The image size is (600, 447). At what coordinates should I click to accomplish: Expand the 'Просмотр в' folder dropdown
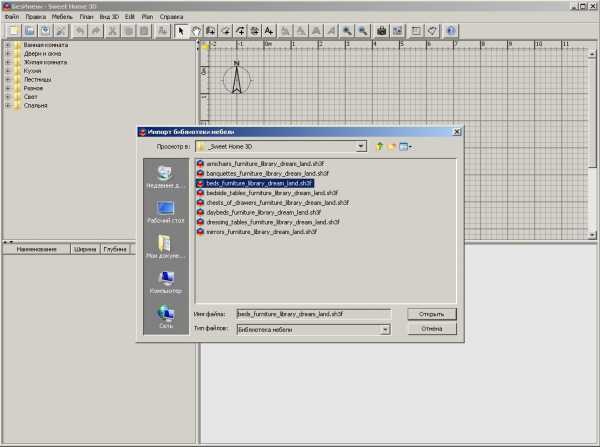[x=360, y=146]
